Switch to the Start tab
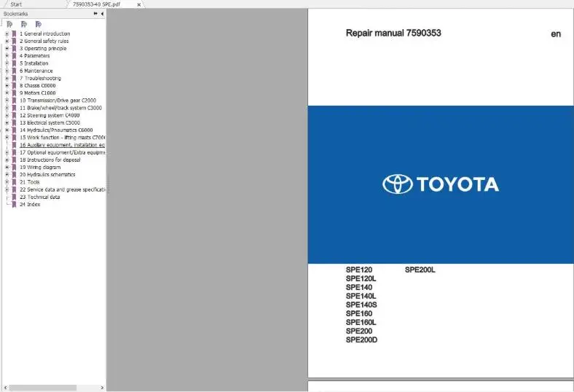The height and width of the screenshot is (392, 574). pos(16,4)
